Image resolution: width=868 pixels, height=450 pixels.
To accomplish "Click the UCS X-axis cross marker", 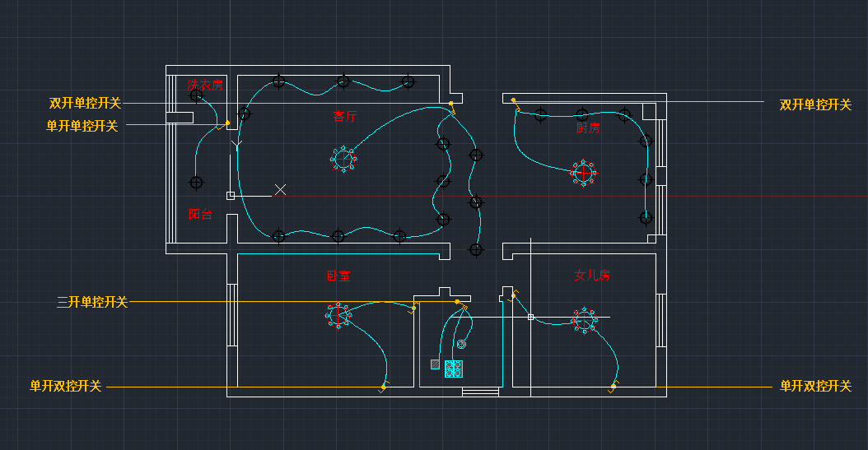I will [x=280, y=190].
